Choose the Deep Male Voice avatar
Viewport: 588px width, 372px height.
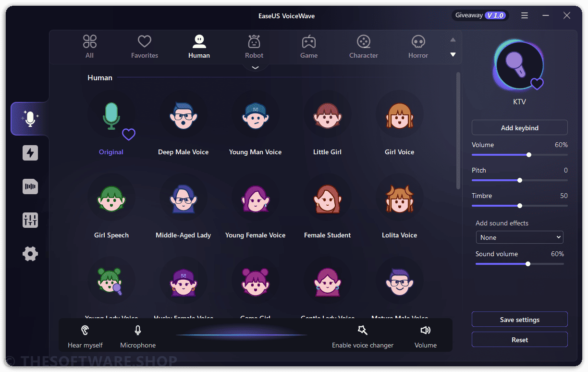(x=183, y=116)
